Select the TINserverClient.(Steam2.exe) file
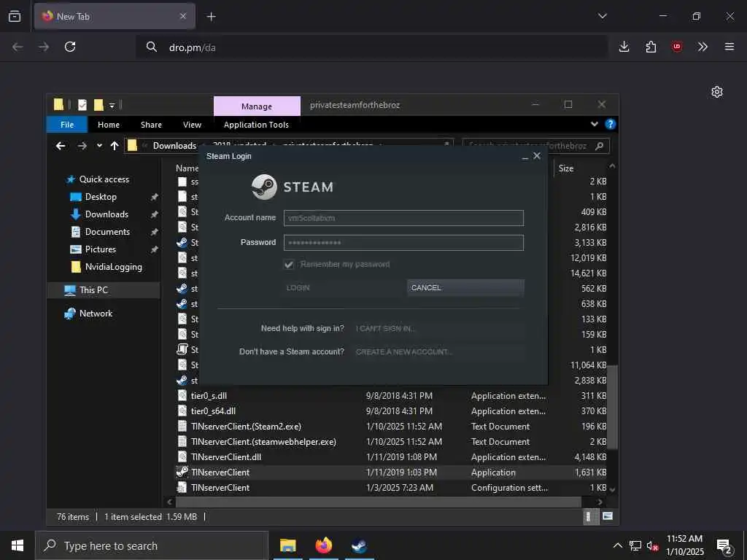747x560 pixels. [x=246, y=427]
